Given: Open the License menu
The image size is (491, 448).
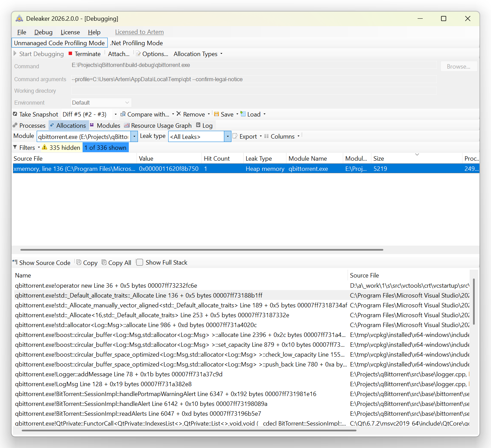Looking at the screenshot, I should click(x=70, y=32).
